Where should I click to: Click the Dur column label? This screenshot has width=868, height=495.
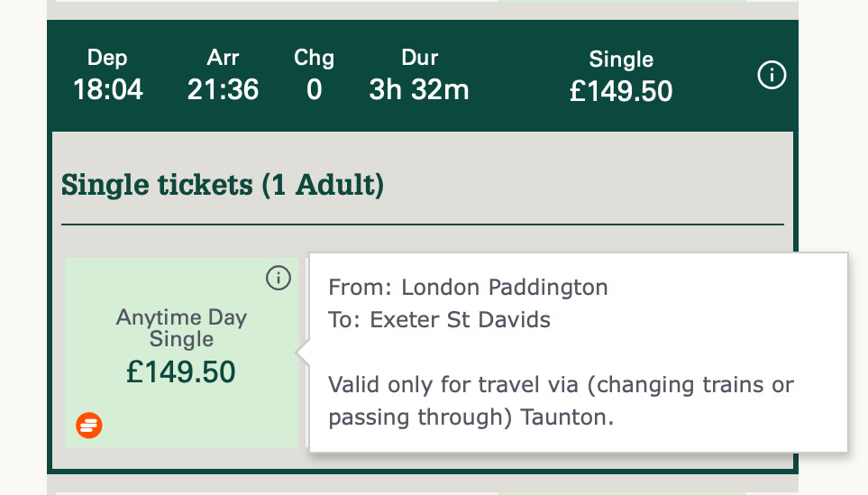[x=419, y=59]
